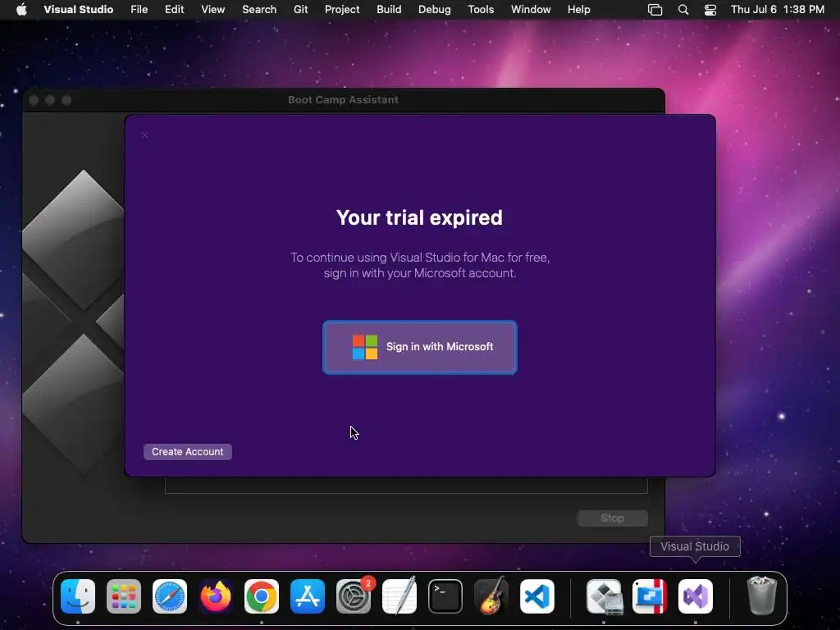Screen dimensions: 840x630
Task: Click the Visual Studio Dock icon
Action: pos(696,596)
